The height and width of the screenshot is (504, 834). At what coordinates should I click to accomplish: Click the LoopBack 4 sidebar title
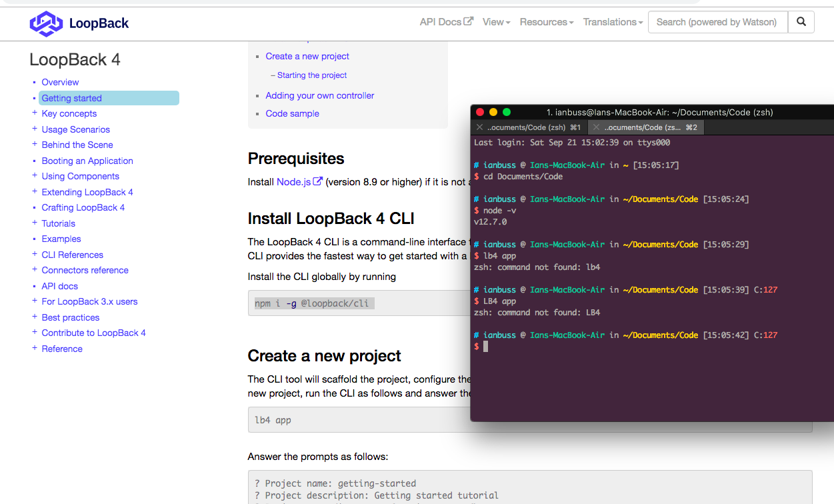pyautogui.click(x=75, y=59)
